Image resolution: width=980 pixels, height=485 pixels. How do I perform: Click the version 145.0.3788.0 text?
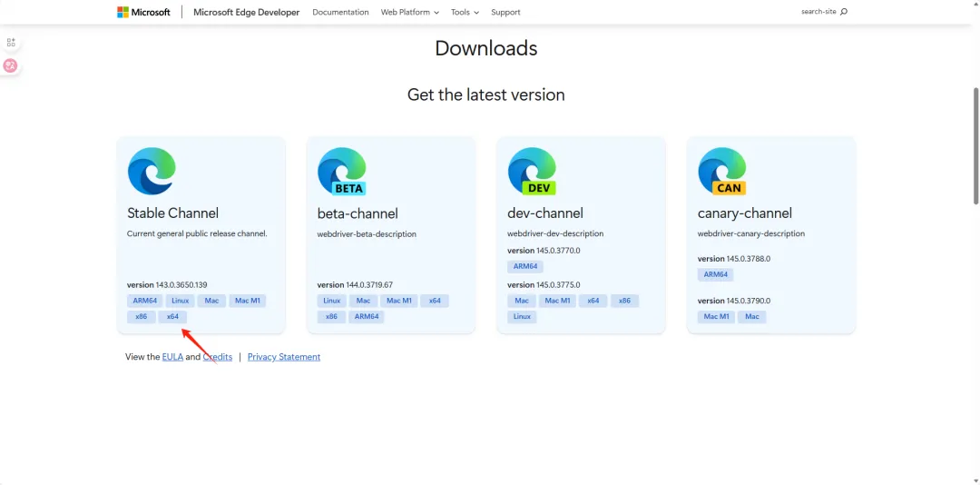tap(734, 259)
